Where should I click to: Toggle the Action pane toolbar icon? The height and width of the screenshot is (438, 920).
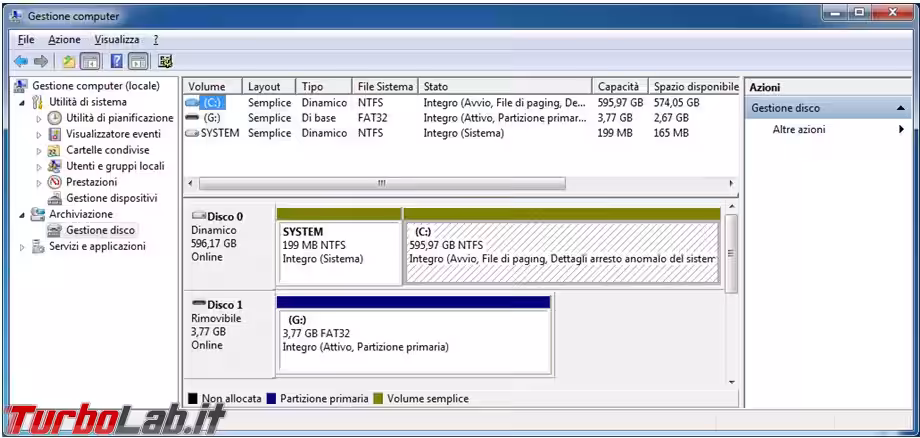click(x=138, y=61)
